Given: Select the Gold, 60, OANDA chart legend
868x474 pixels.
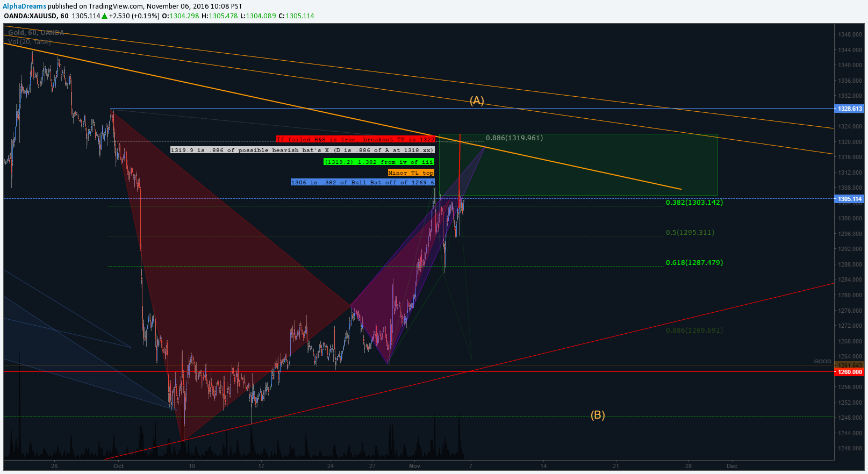Looking at the screenshot, I should tap(36, 33).
